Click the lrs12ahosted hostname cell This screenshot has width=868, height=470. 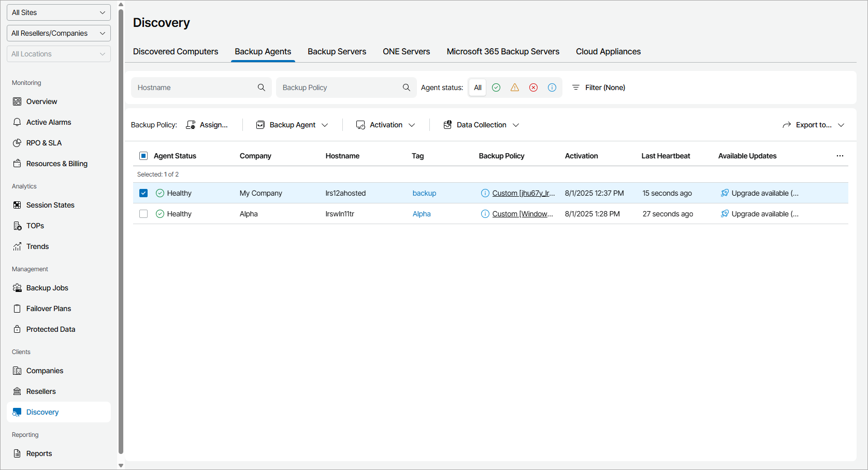345,193
